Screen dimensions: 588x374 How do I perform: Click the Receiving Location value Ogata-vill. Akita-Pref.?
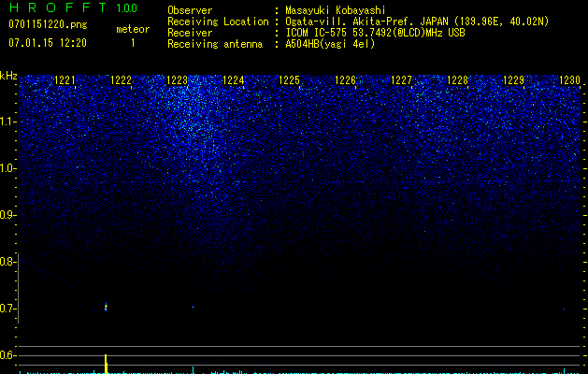366,22
